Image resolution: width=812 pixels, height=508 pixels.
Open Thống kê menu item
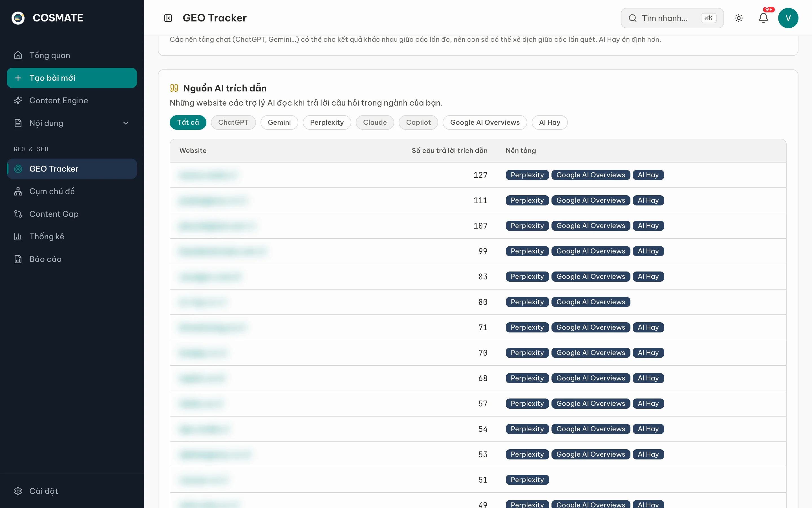(x=72, y=237)
